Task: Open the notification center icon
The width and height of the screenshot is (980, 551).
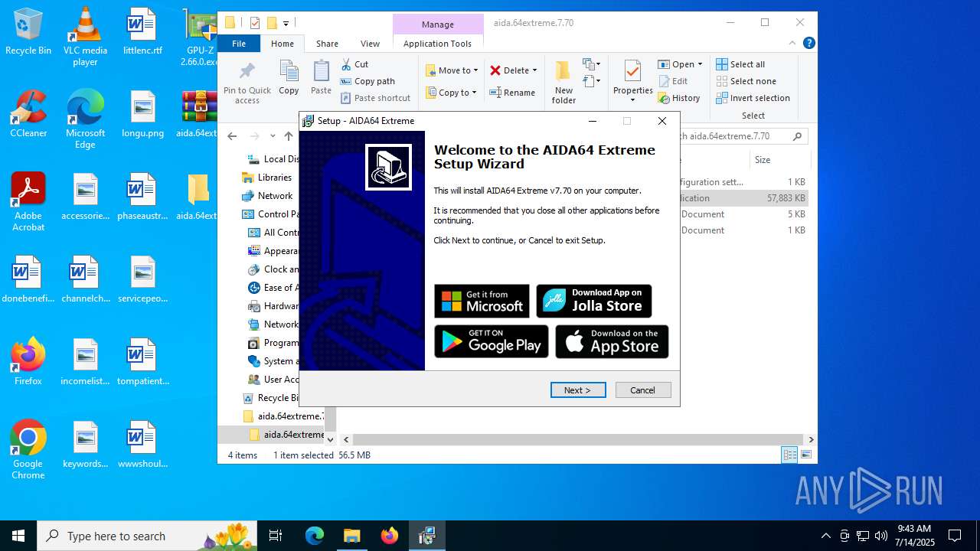Action: (x=955, y=536)
